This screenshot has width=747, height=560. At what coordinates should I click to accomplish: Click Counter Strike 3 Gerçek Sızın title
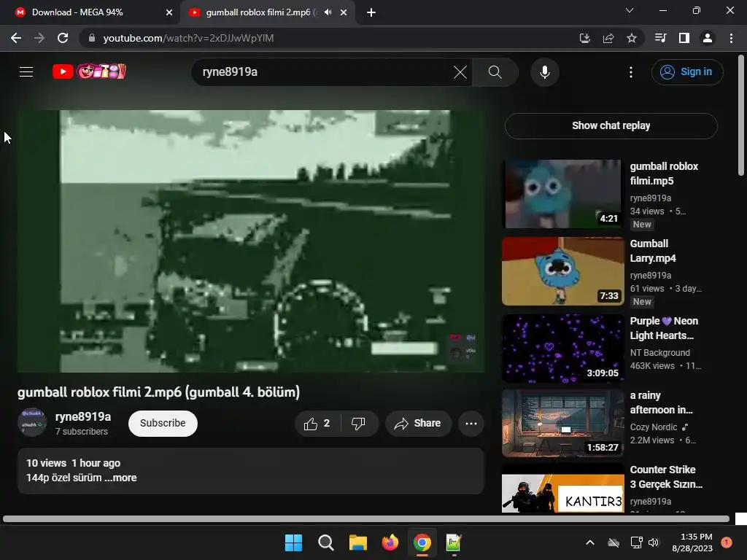point(666,477)
